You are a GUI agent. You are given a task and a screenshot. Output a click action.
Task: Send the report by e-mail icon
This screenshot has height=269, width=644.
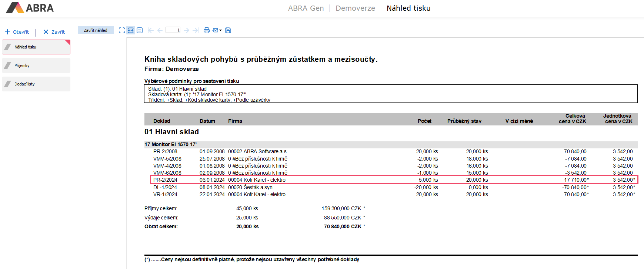tap(216, 30)
